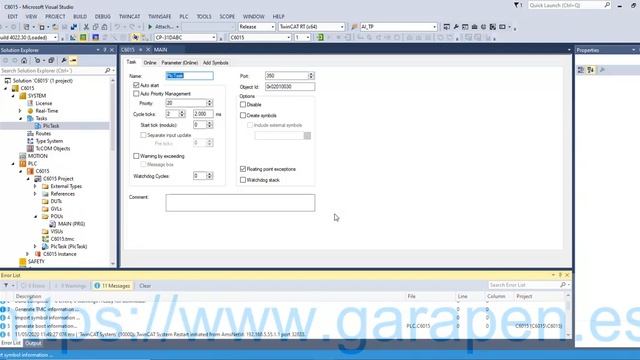Adjust the Port value spinner
Screen dimensions: 640x360
311,76
